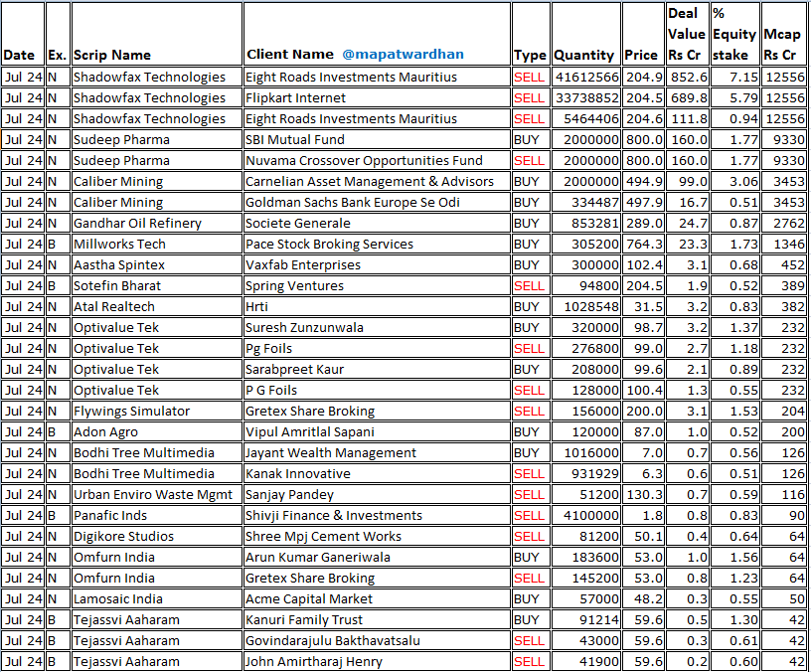Click the Jayant Wealth Management cell
This screenshot has width=811, height=672.
(x=377, y=452)
